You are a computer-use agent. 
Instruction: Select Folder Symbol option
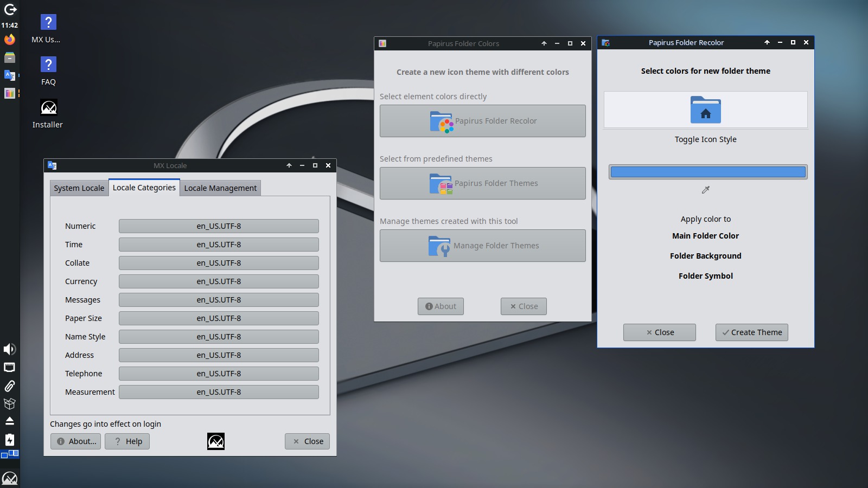click(706, 276)
